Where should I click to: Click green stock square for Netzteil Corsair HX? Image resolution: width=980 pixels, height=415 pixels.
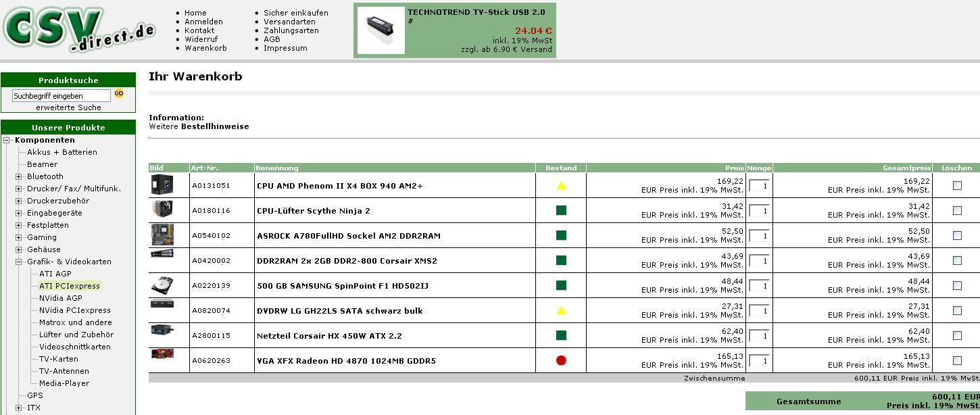(561, 335)
